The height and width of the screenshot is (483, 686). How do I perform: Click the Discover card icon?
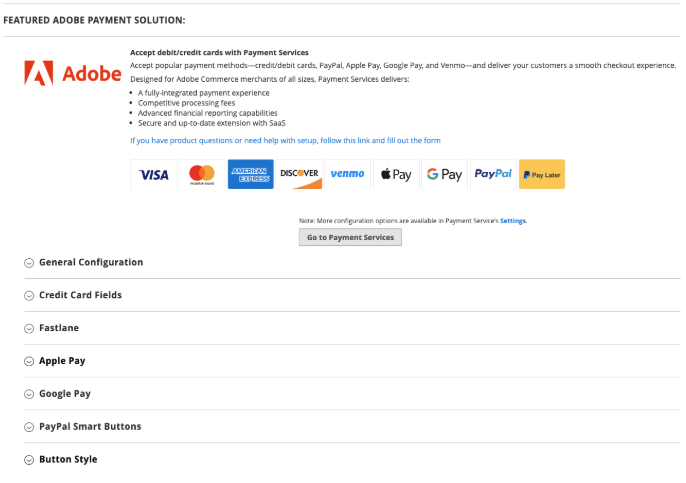point(299,174)
